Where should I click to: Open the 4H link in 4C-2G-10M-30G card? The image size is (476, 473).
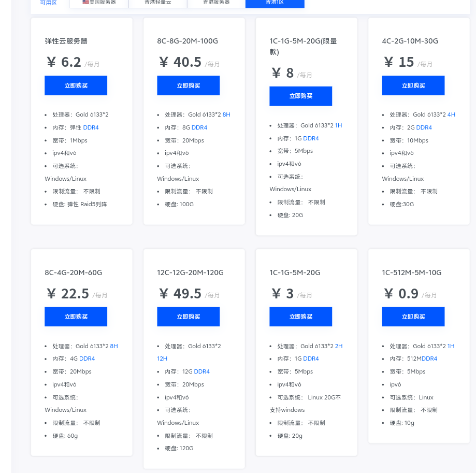point(451,114)
